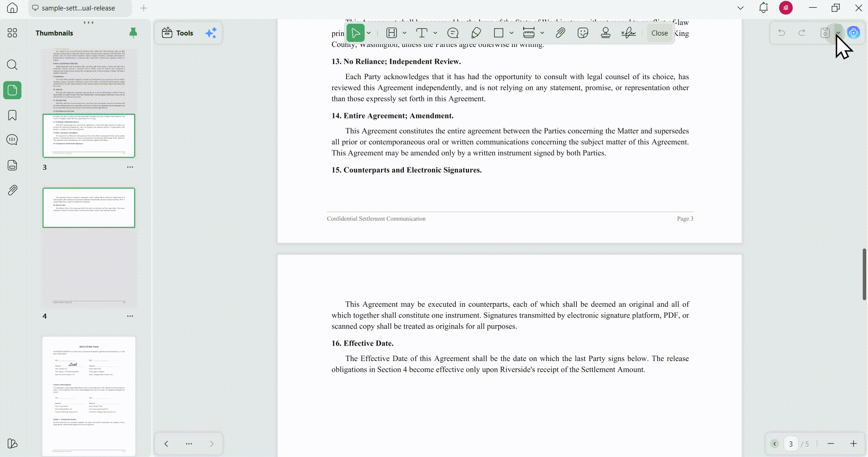Open the blue AI assistant button
This screenshot has height=457, width=868.
point(854,33)
